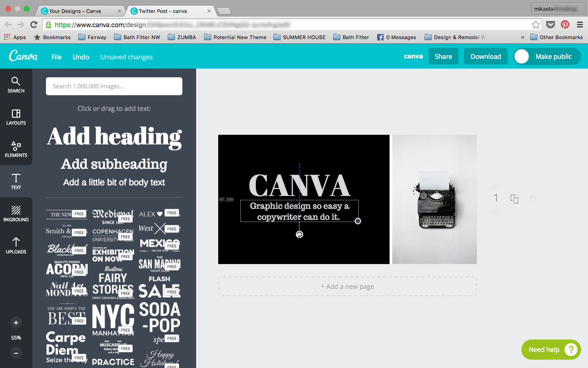Viewport: 588px width, 368px height.
Task: Select the typewriter image on canvas
Action: (435, 199)
